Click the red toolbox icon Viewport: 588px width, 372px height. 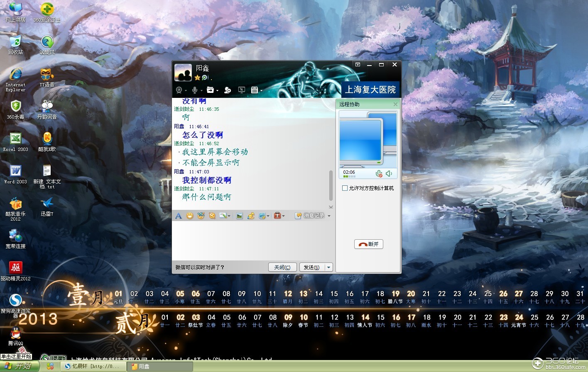click(277, 216)
